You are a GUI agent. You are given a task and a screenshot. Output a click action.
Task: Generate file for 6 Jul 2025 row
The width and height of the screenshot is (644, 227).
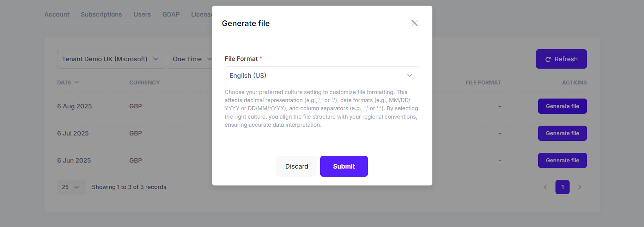[562, 133]
